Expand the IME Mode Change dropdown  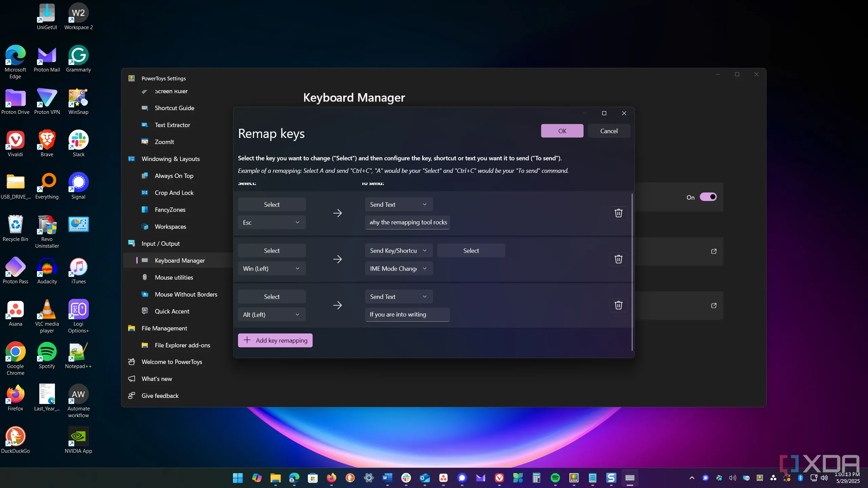[x=398, y=269]
